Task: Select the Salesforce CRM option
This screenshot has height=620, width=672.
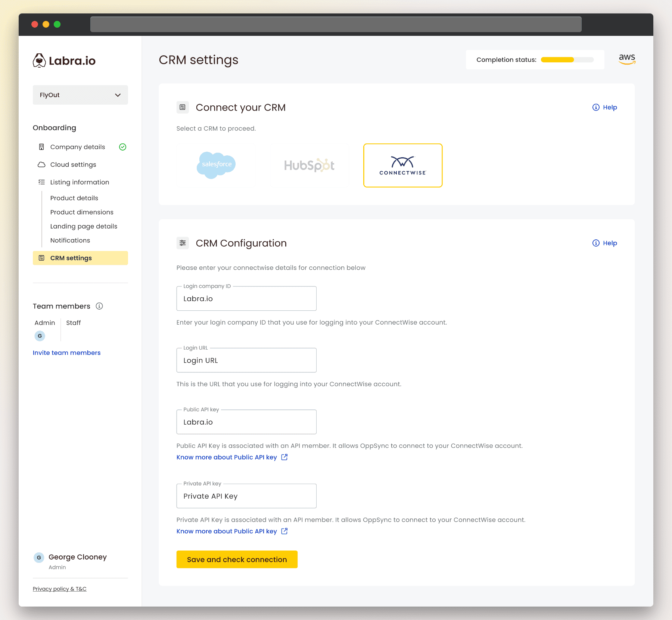Action: 216,165
